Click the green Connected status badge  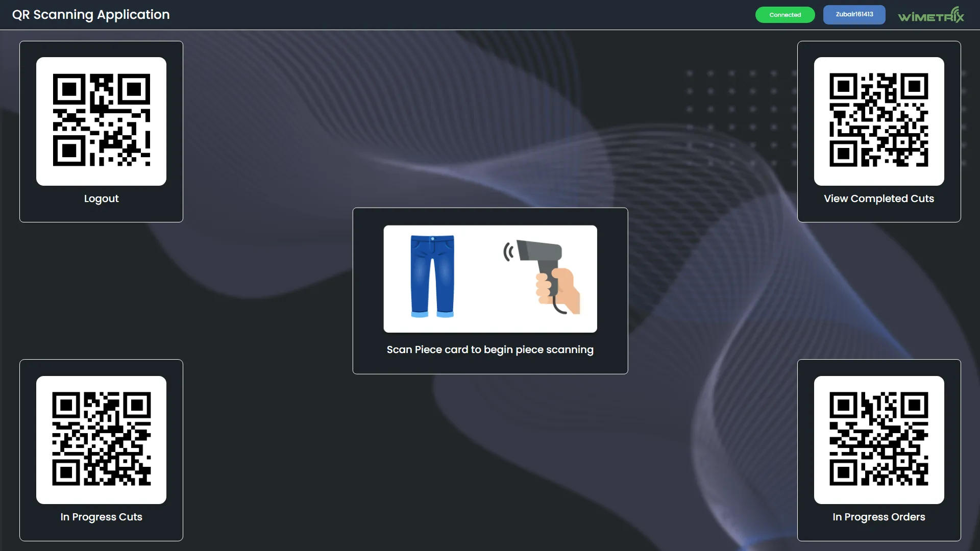(785, 15)
